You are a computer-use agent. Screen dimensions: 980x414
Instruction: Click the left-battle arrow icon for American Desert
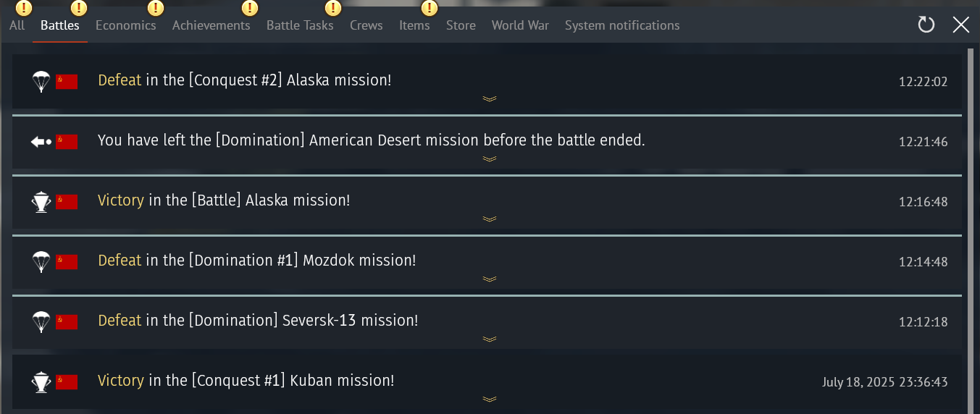41,141
